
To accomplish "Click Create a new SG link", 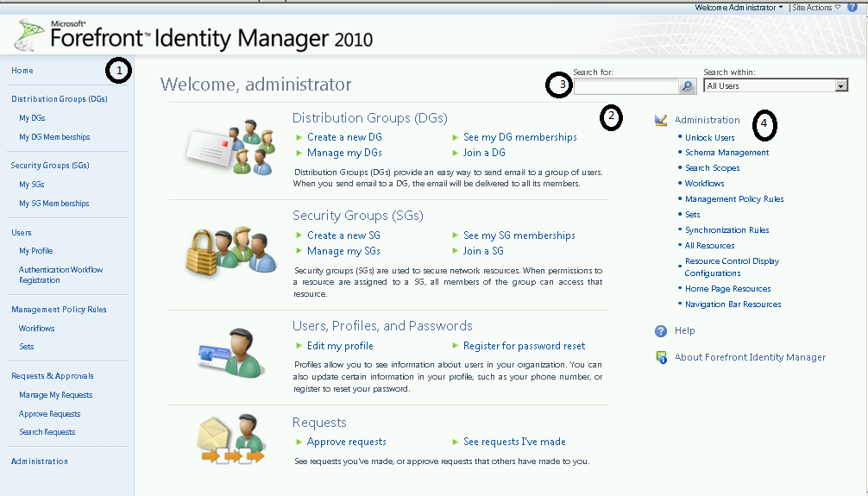I will pyautogui.click(x=343, y=235).
